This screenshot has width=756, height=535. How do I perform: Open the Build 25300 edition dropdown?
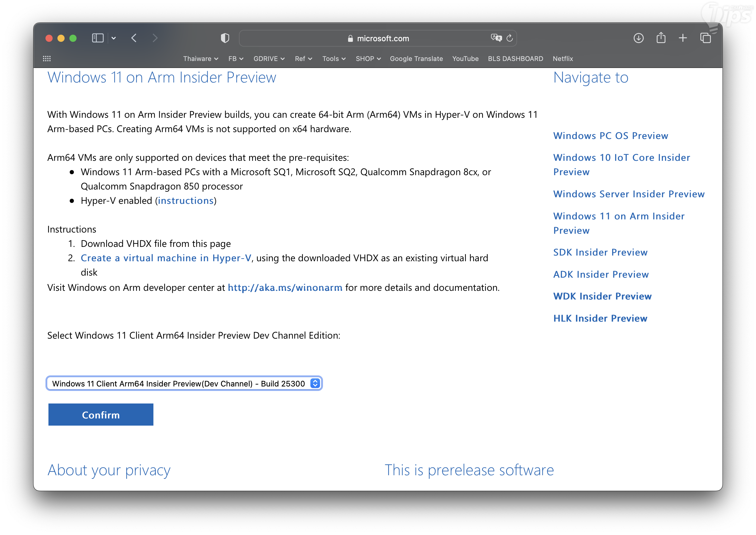pyautogui.click(x=184, y=383)
